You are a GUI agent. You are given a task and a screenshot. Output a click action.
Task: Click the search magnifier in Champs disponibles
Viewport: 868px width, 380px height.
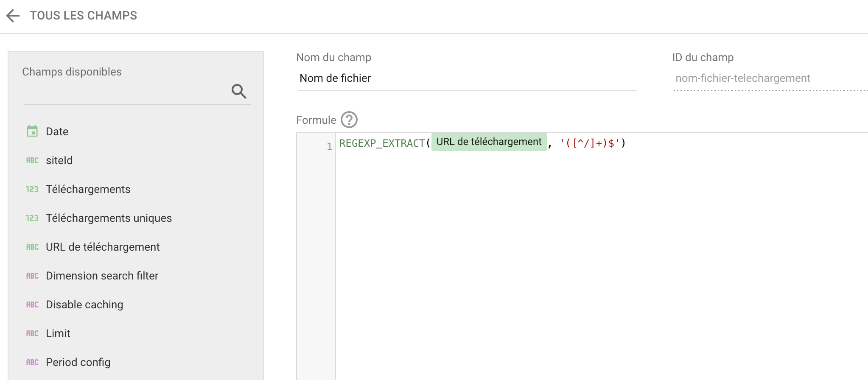[x=239, y=91]
